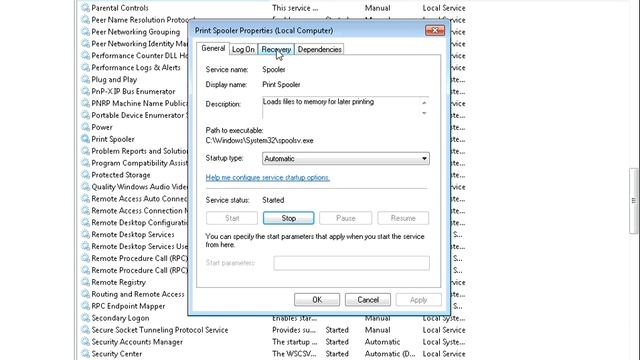This screenshot has height=360, width=640.
Task: Click the PnP-X IP Bus Enumerator gear icon
Action: tap(85, 91)
